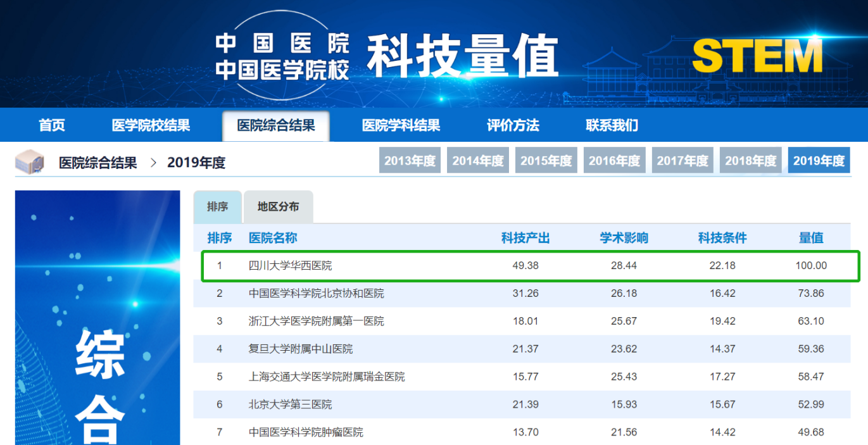Click the 31.26 科技产出 value

coord(525,294)
